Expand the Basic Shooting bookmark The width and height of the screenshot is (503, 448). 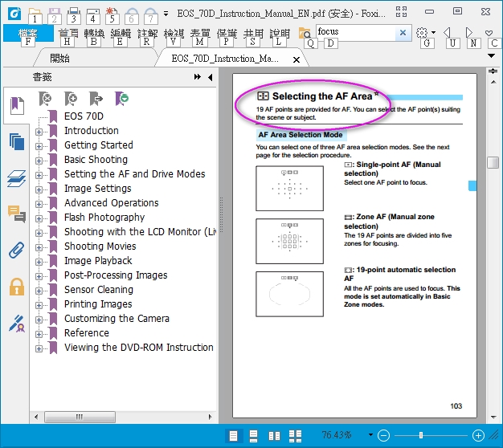click(39, 161)
